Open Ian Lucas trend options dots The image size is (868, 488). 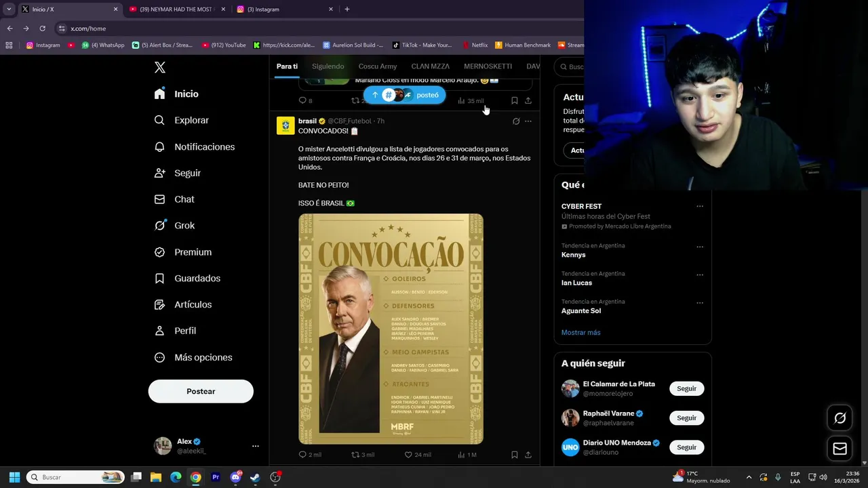pos(700,274)
